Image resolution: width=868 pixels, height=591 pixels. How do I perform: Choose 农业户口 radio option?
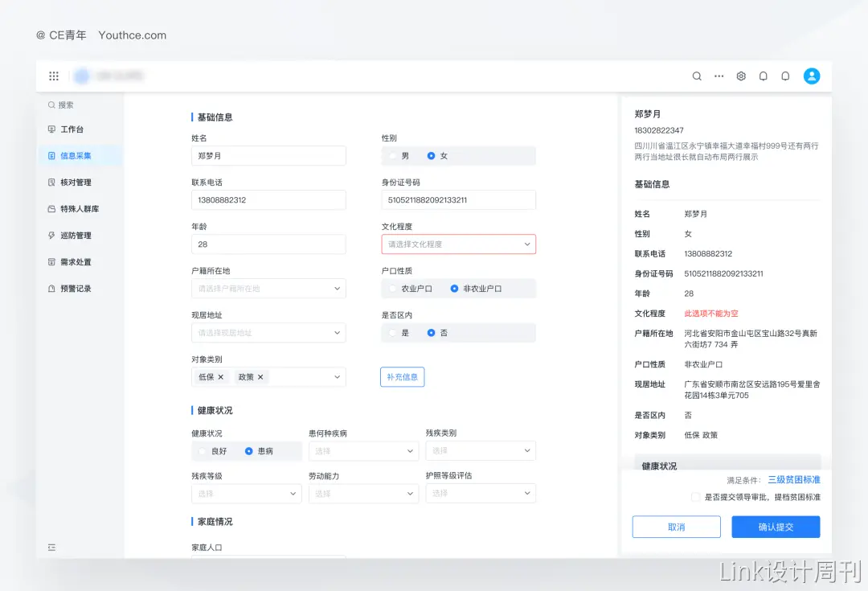[392, 289]
